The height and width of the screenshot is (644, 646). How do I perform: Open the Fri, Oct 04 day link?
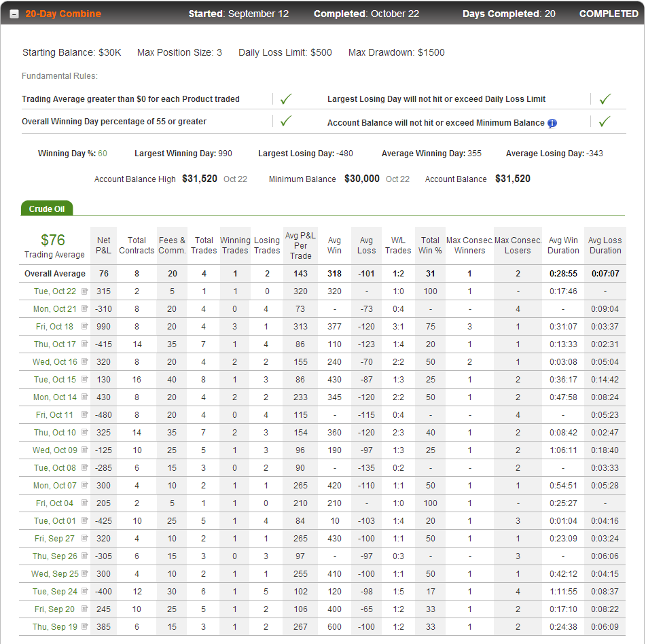54,503
